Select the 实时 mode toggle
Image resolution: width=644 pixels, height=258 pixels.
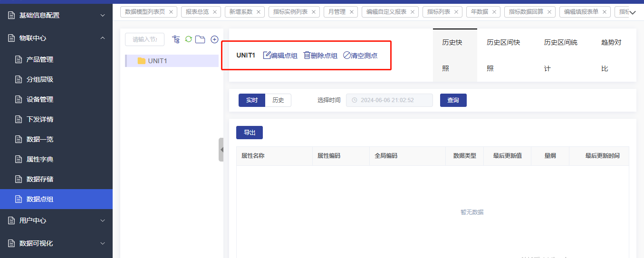click(x=252, y=100)
